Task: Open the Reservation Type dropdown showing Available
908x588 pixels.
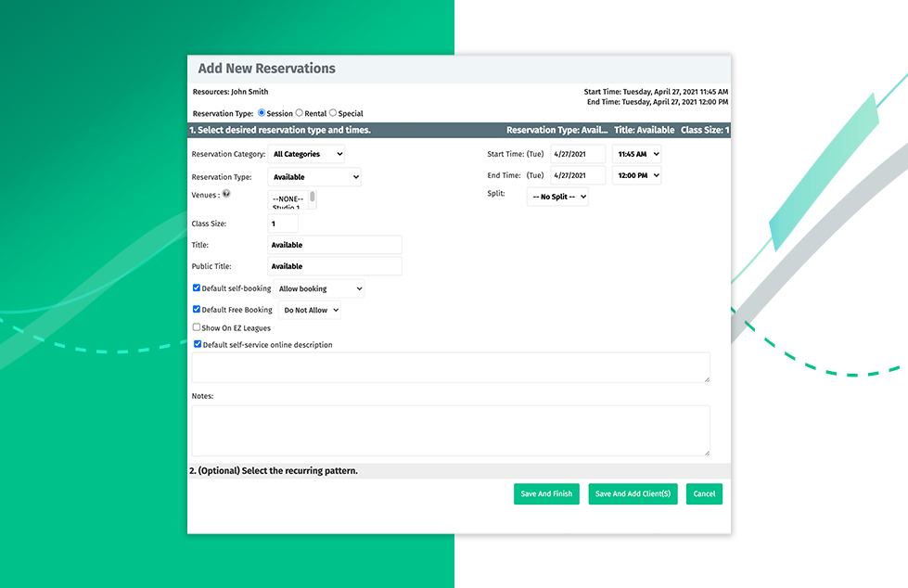Action: (x=313, y=176)
